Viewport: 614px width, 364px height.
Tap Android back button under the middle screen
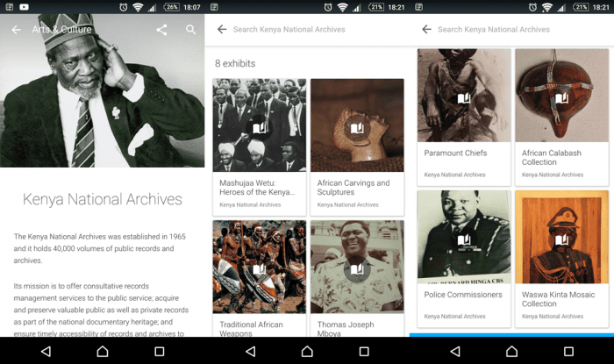point(251,352)
